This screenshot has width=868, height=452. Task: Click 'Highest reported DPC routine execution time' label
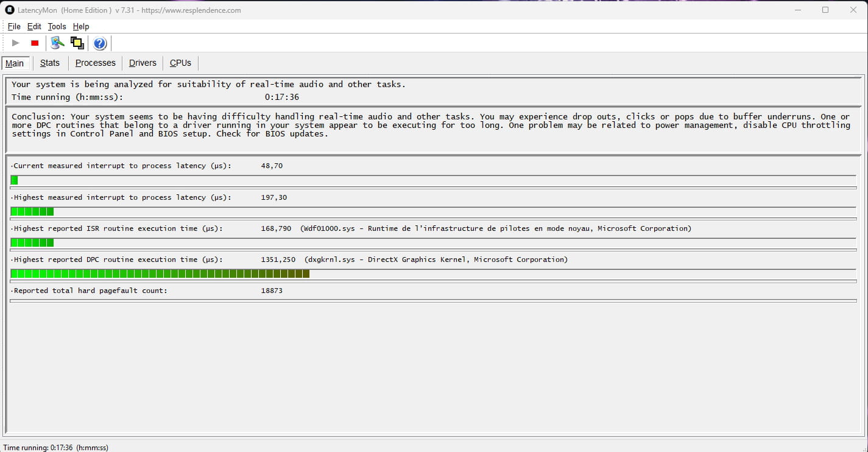click(117, 260)
